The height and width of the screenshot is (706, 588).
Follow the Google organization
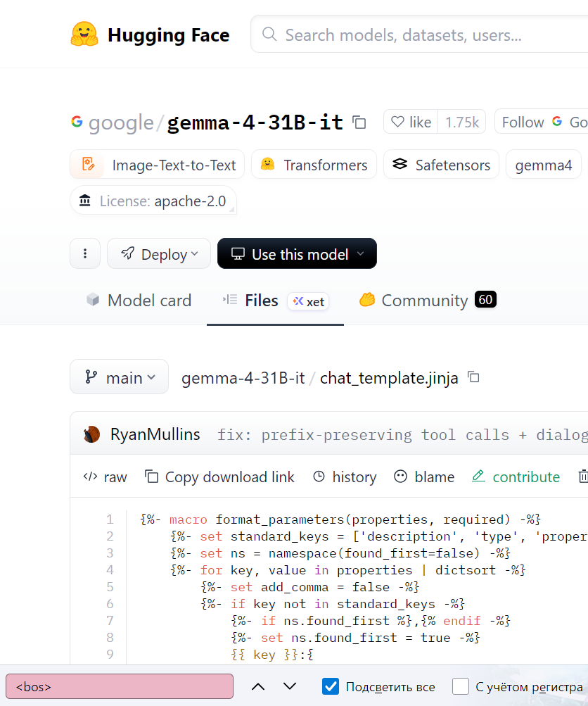point(541,122)
